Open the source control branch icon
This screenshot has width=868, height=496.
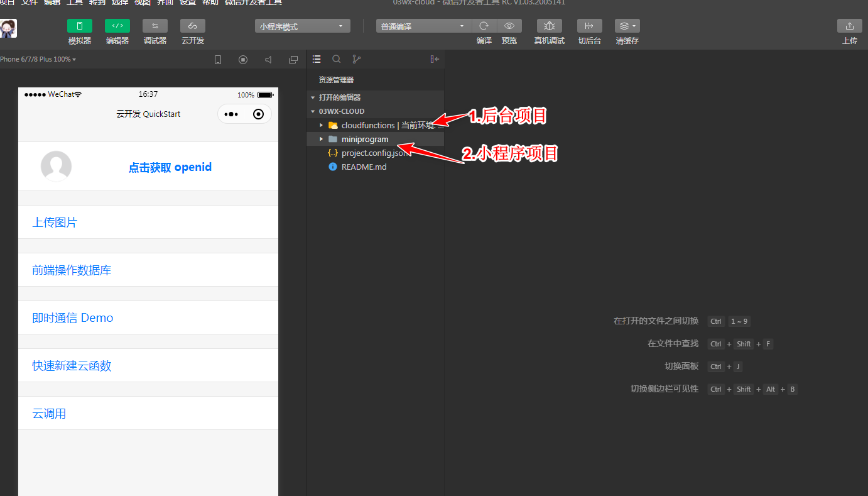(x=357, y=59)
